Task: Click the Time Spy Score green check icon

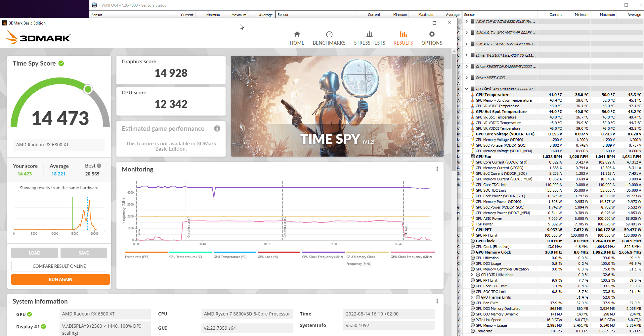Action: pyautogui.click(x=61, y=63)
